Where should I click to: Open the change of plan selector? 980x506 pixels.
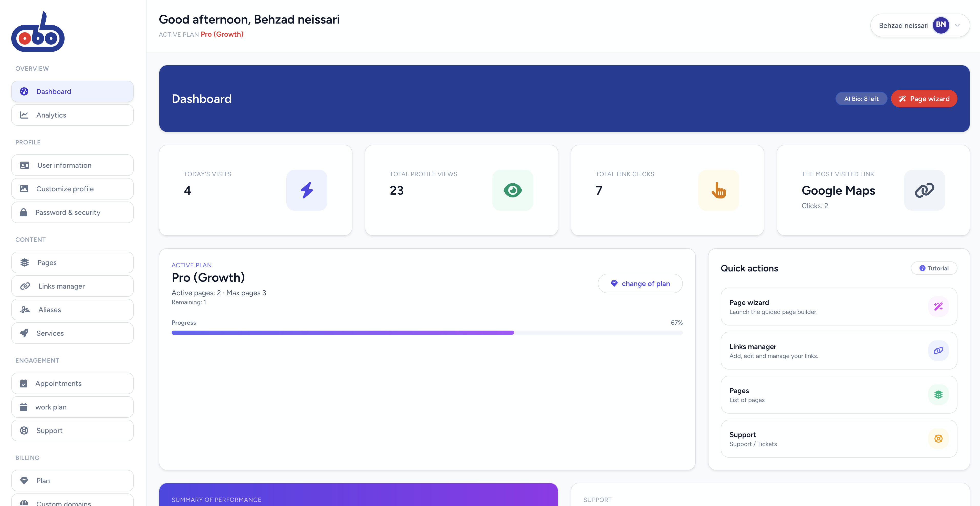click(x=640, y=283)
